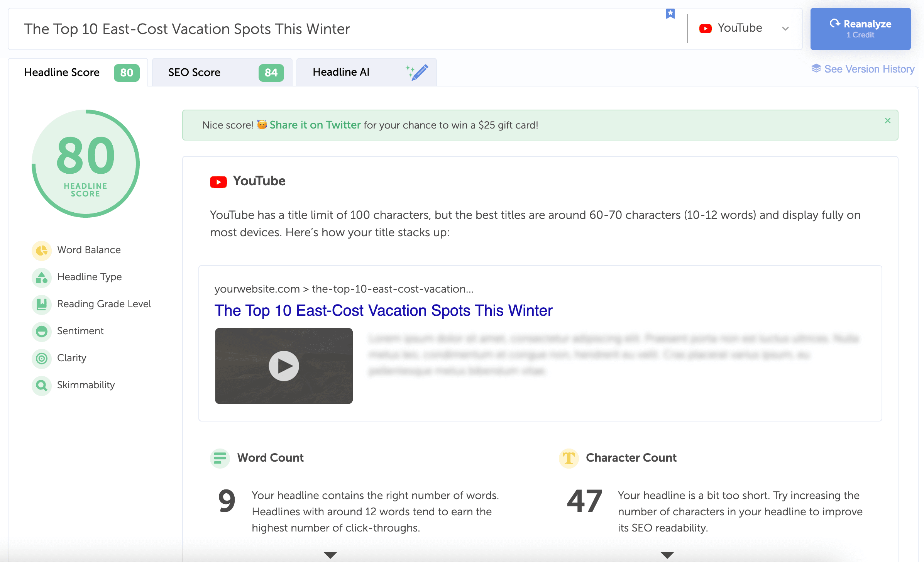Click the Clarity target icon
Viewport: 924px width, 562px height.
[42, 359]
